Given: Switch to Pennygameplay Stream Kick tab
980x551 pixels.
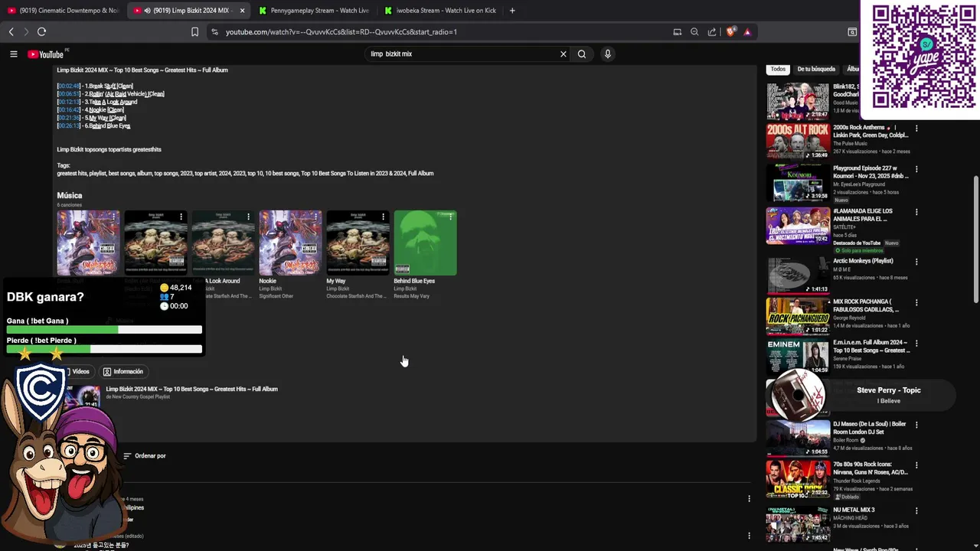Looking at the screenshot, I should tap(313, 11).
